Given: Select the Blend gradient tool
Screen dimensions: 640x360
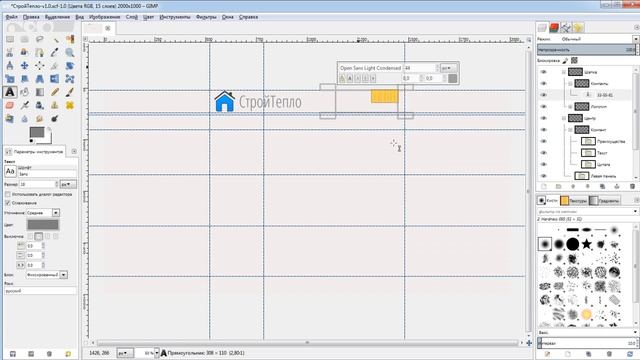Looking at the screenshot, I should tap(40, 92).
